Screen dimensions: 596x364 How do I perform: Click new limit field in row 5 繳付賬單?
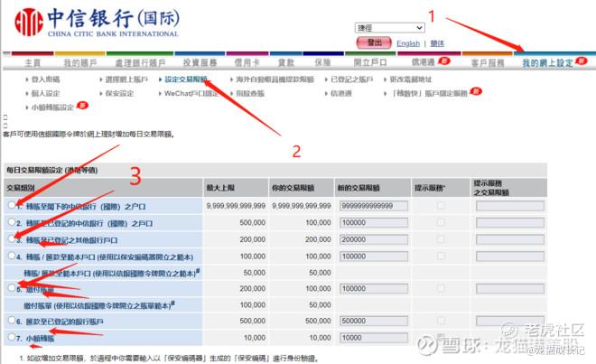(374, 289)
